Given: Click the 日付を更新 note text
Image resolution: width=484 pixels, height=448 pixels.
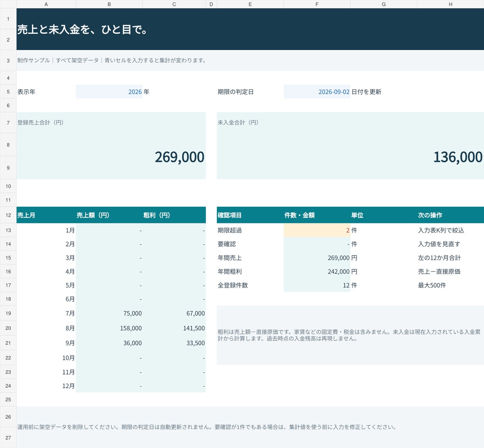Looking at the screenshot, I should click(x=366, y=92).
